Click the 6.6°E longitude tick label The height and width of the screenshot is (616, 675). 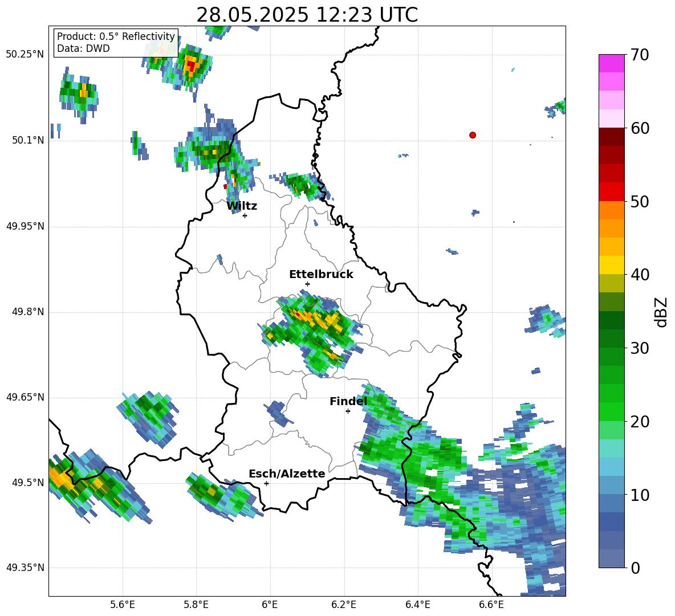coord(491,605)
